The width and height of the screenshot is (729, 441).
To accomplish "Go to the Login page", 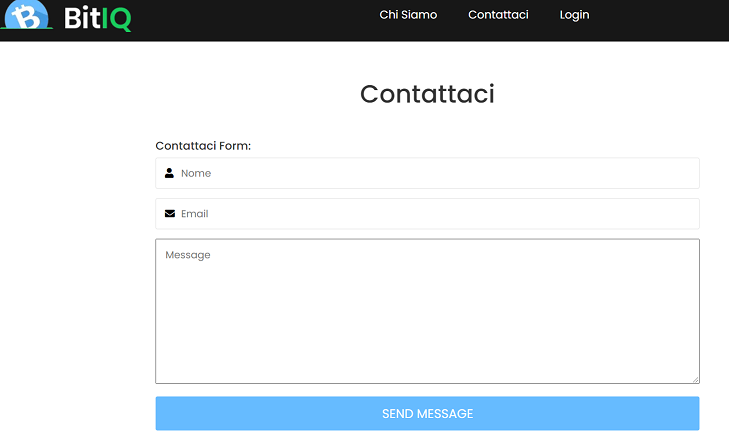I will [x=574, y=15].
